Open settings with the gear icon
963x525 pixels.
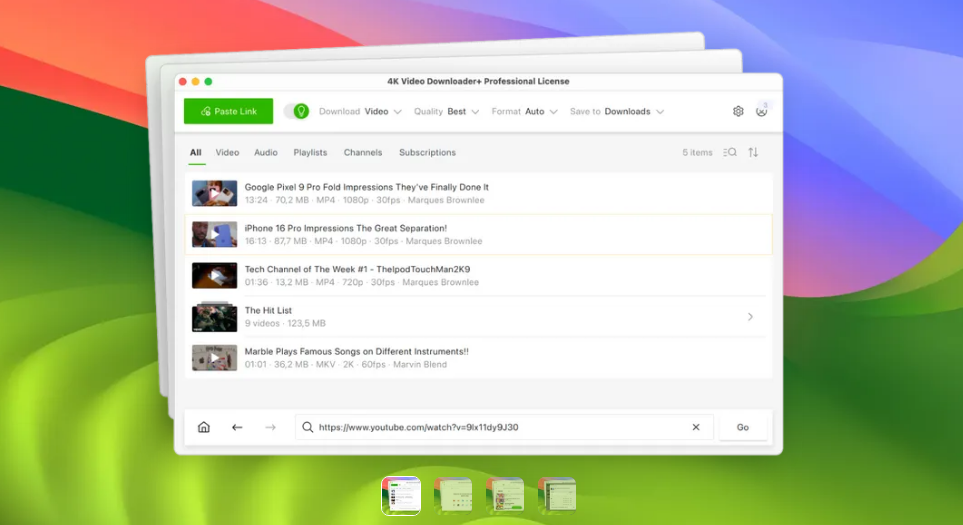[x=738, y=111]
